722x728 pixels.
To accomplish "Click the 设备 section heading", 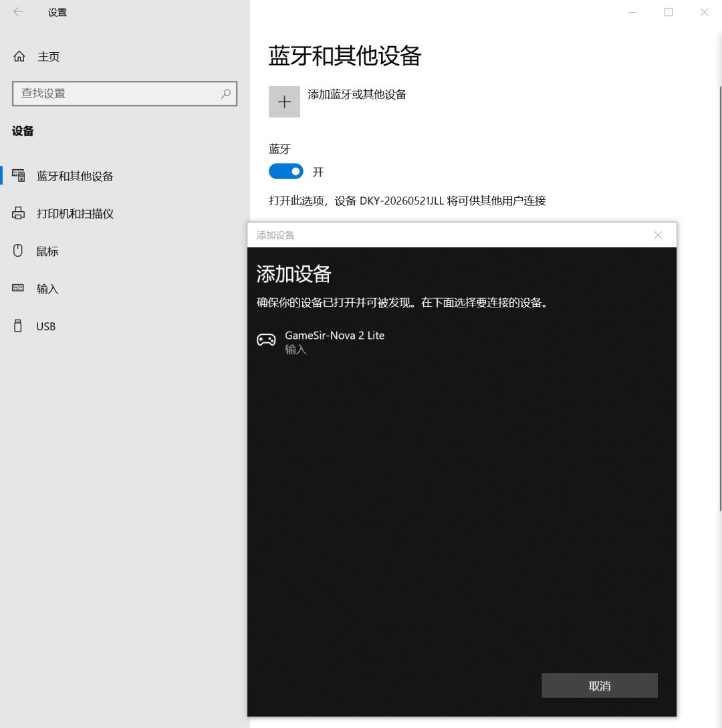I will click(23, 131).
